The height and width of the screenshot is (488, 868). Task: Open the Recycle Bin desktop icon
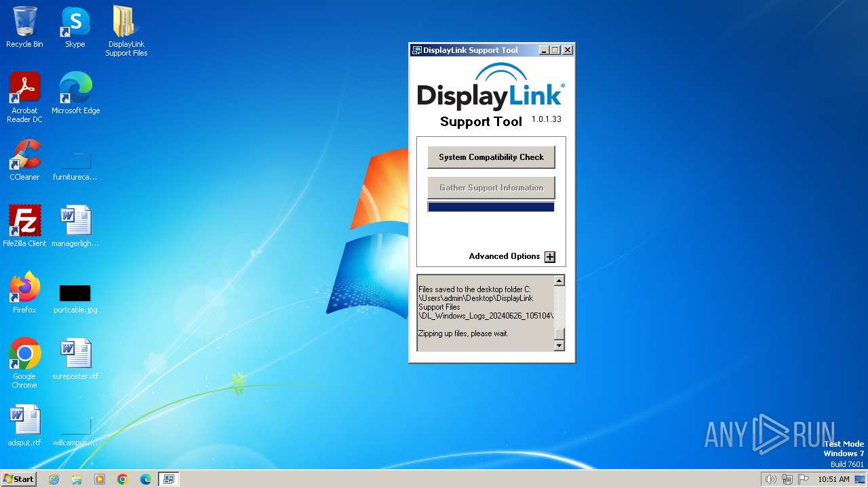tap(24, 27)
